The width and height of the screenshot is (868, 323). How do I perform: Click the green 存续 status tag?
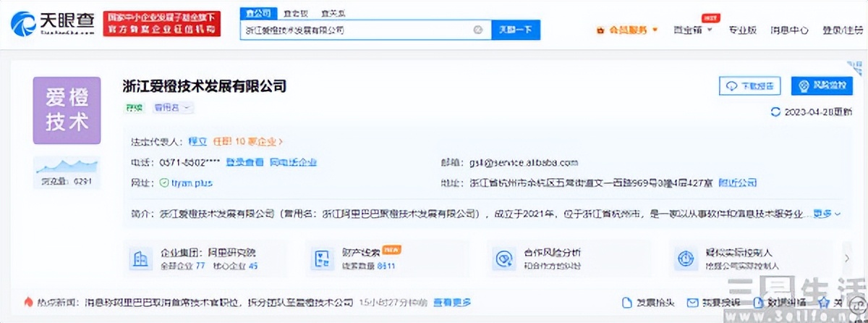pyautogui.click(x=135, y=107)
